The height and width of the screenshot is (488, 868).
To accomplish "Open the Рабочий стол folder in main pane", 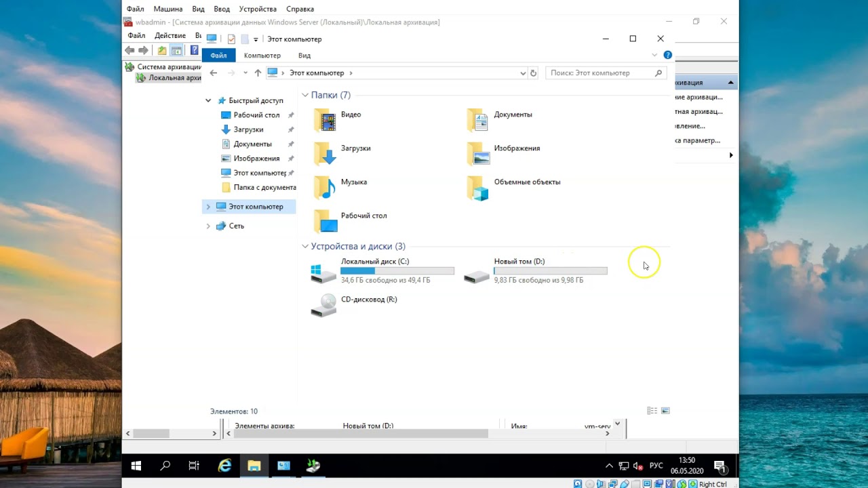I will click(x=350, y=221).
